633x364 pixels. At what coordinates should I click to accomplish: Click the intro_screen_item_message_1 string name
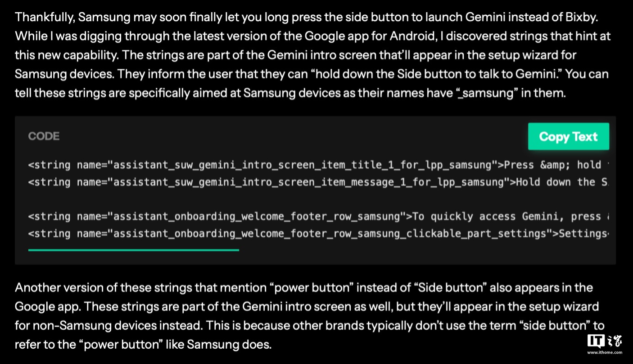308,182
